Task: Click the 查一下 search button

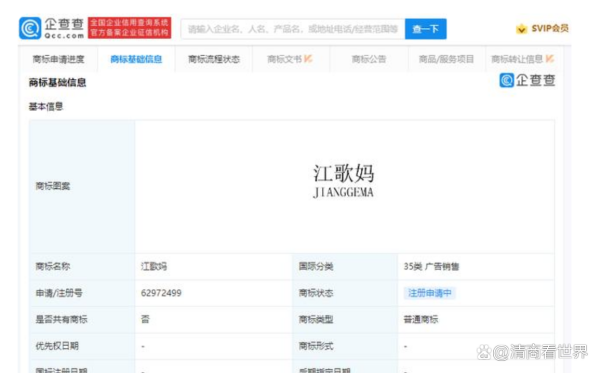Action: 426,29
